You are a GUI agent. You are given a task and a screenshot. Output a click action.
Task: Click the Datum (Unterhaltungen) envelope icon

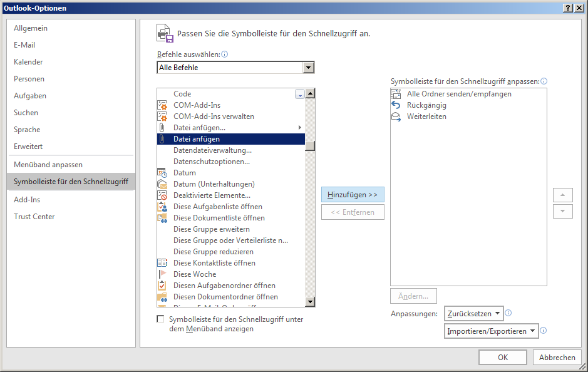[162, 184]
